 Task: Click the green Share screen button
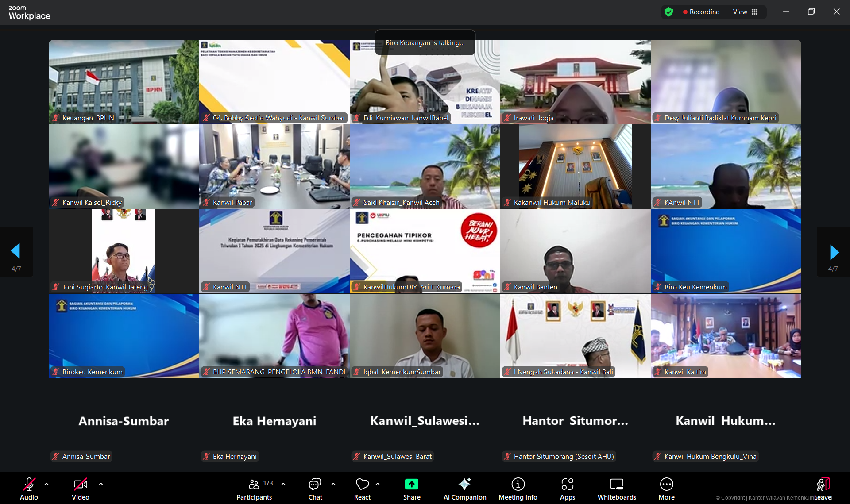pos(411,485)
